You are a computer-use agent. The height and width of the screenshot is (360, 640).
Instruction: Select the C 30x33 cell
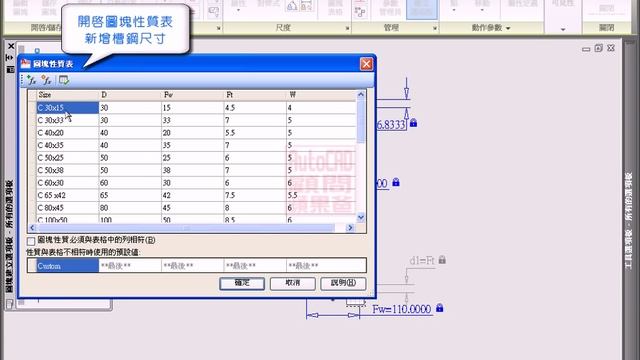point(67,120)
